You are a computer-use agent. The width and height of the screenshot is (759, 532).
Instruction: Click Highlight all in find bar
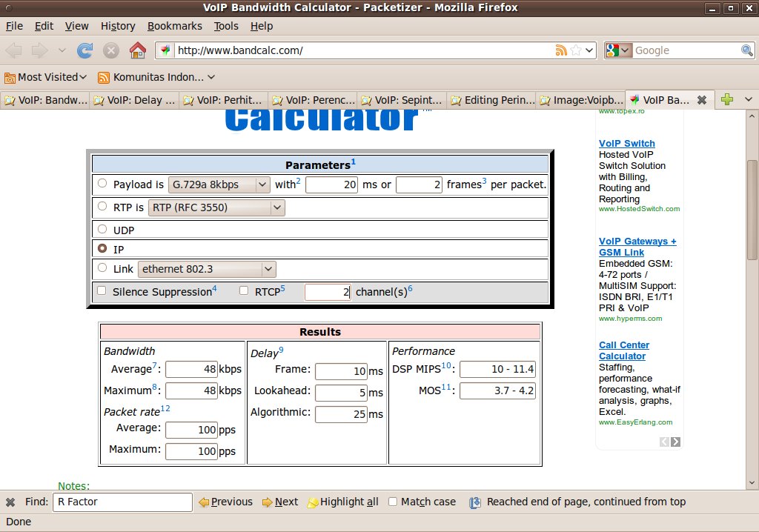[342, 502]
